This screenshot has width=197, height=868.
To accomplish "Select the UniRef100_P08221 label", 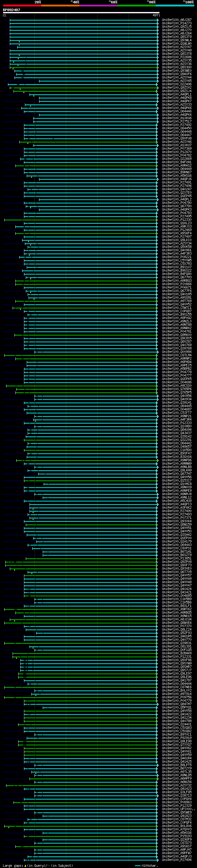I will tap(177, 257).
